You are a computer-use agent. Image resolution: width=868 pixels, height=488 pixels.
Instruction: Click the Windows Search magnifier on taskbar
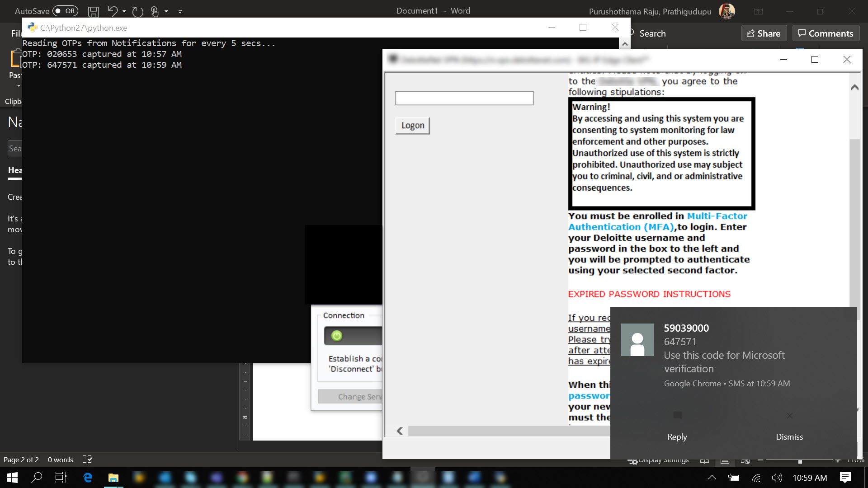pos(37,478)
